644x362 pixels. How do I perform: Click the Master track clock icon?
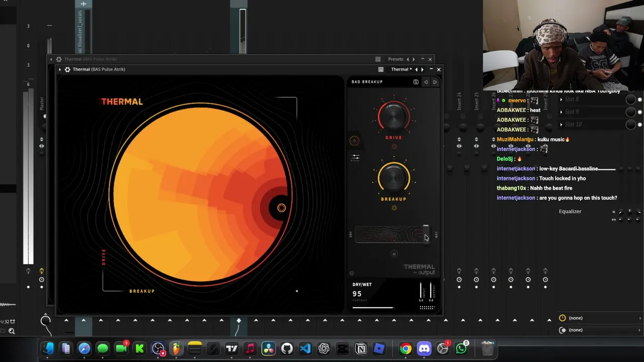tap(42, 280)
